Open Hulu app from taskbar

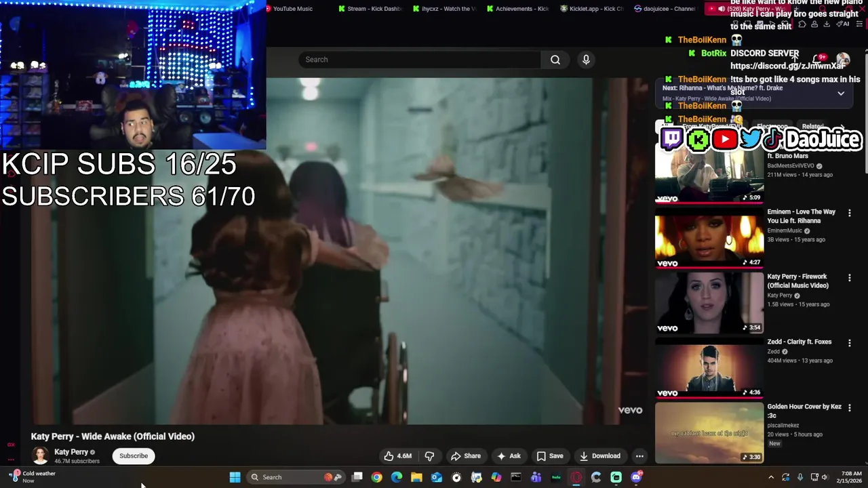tap(556, 477)
